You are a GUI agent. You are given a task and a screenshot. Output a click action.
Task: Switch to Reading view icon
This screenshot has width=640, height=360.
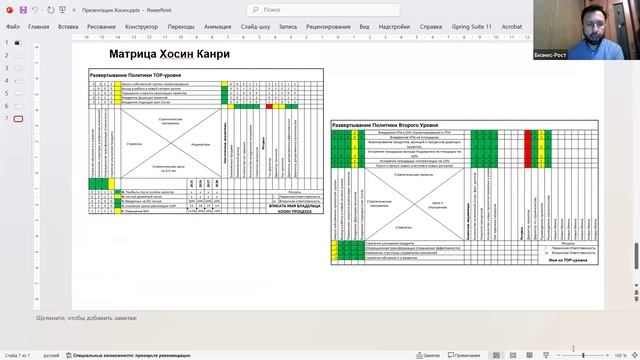coord(529,356)
